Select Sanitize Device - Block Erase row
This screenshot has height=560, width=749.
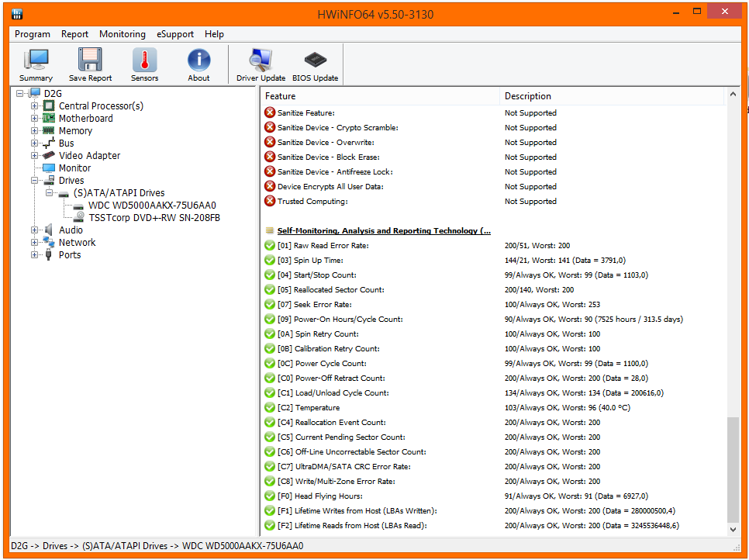tap(494, 157)
